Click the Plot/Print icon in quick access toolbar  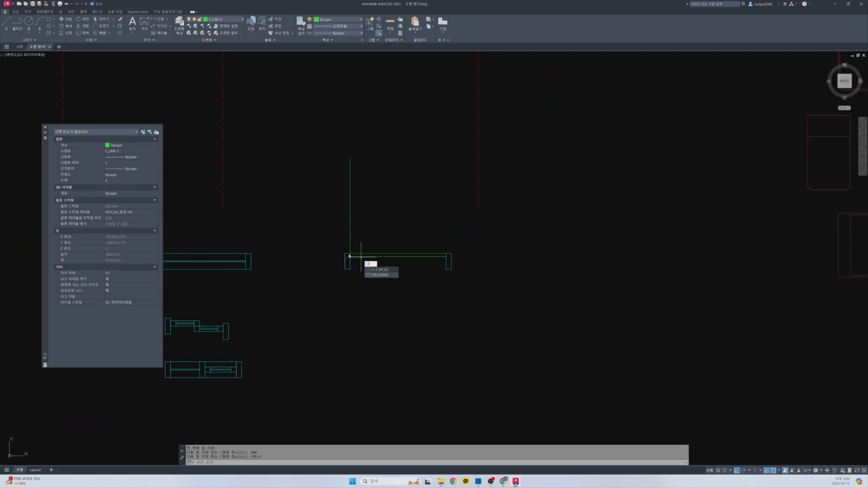click(60, 4)
